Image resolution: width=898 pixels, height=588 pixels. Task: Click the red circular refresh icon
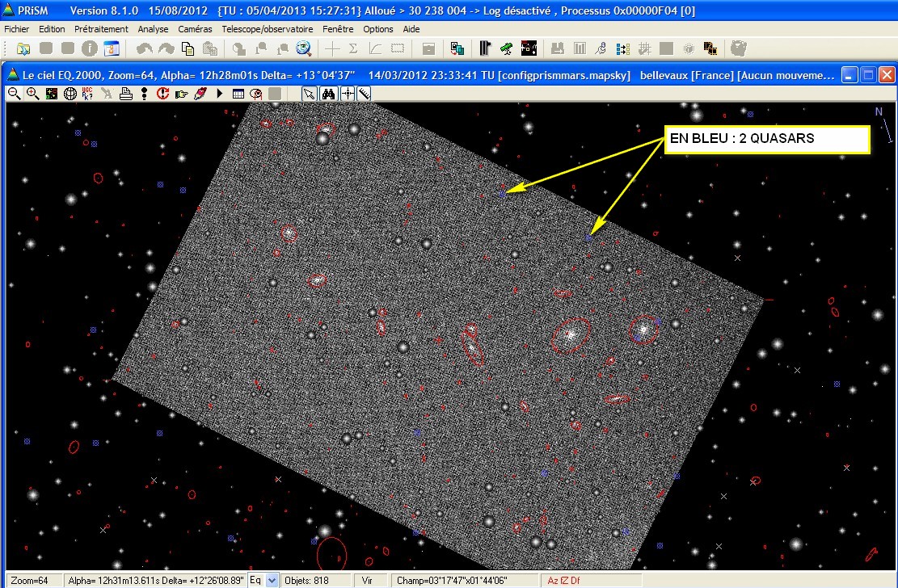[x=162, y=94]
